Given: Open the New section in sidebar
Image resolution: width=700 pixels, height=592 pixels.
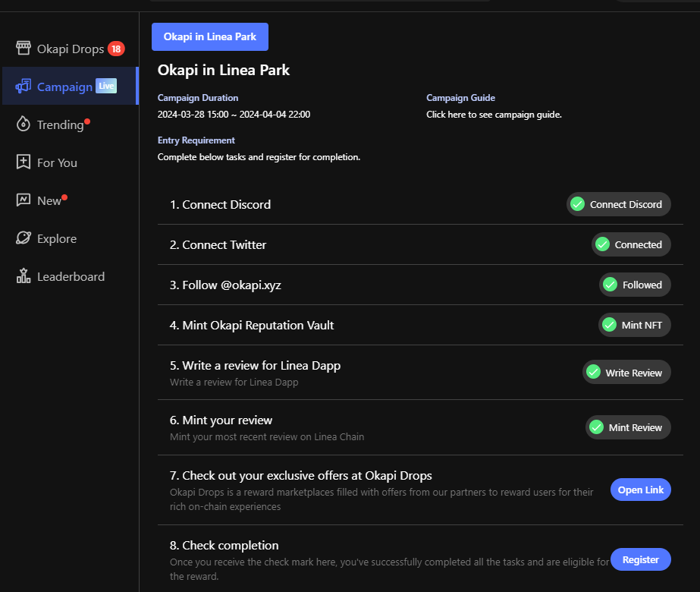Looking at the screenshot, I should coord(71,200).
